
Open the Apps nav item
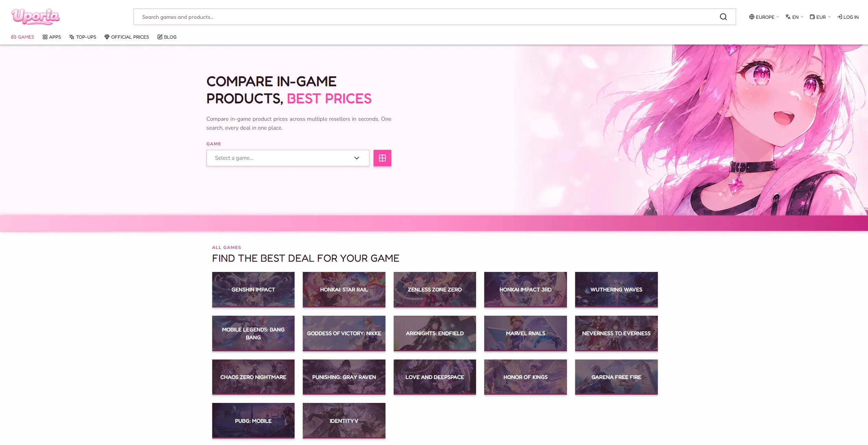pos(52,37)
